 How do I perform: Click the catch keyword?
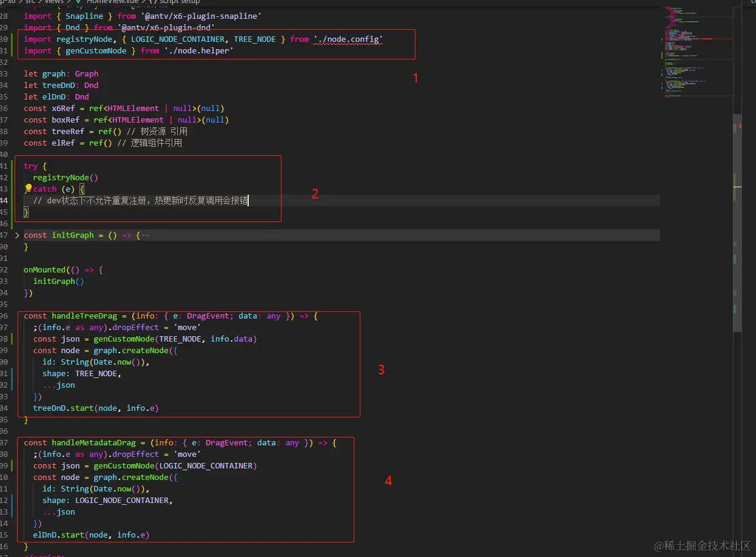pyautogui.click(x=45, y=189)
